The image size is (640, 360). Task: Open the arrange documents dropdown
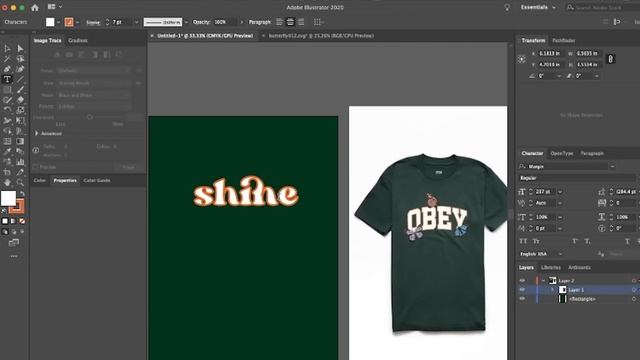click(55, 7)
